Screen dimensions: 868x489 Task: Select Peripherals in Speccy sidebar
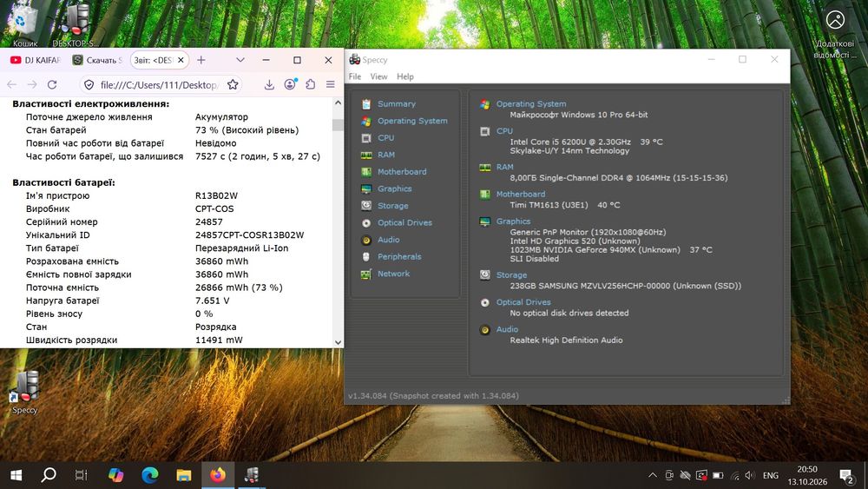pos(399,256)
